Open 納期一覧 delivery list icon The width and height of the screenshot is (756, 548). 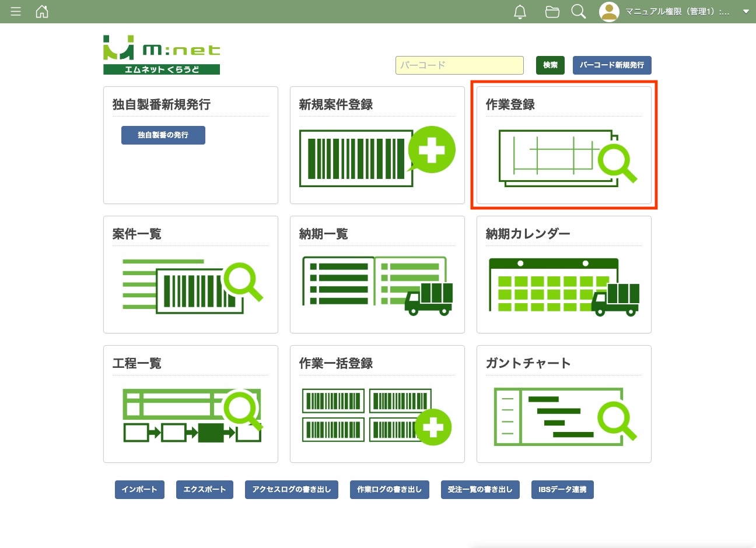(377, 287)
